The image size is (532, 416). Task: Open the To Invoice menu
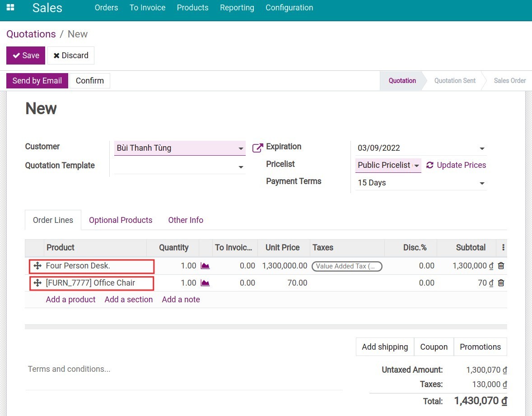(x=147, y=8)
